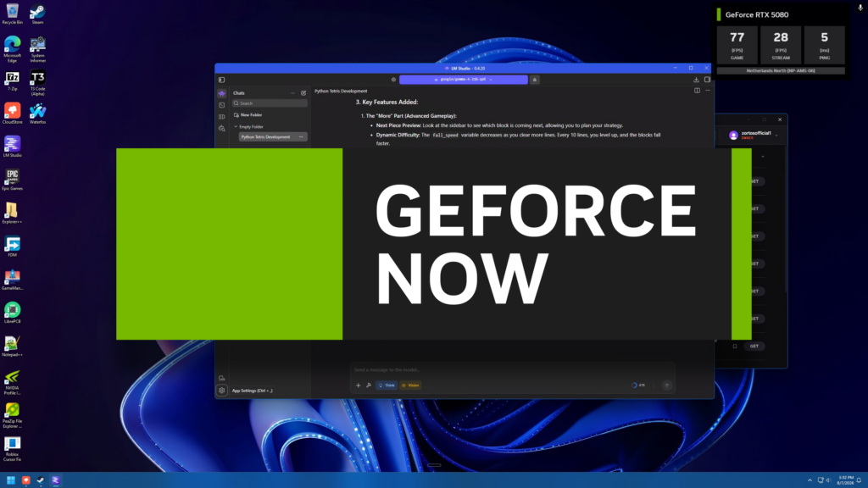
Task: Toggle the Think mode in message box
Action: click(x=387, y=385)
